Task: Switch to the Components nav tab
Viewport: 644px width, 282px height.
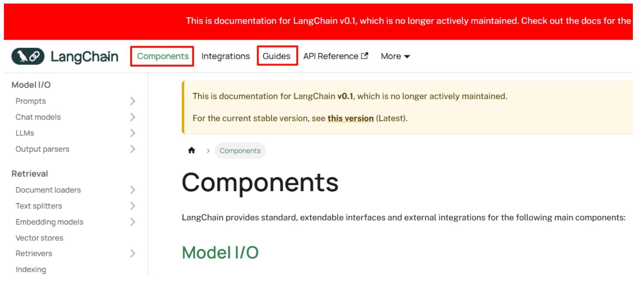Action: pyautogui.click(x=162, y=56)
